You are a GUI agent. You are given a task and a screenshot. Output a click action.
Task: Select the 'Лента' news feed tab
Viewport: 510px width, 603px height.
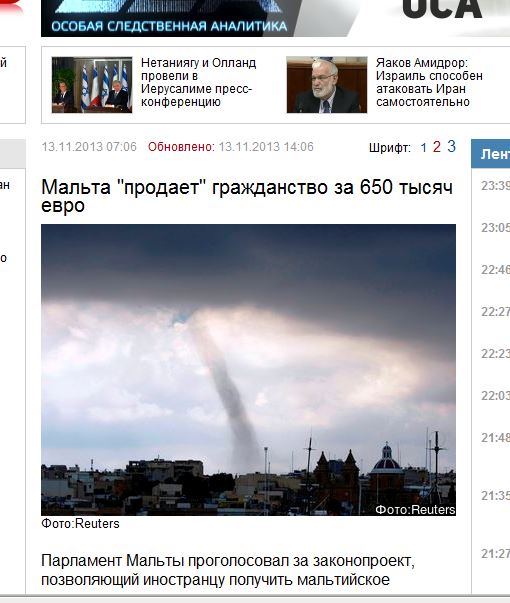coord(491,154)
